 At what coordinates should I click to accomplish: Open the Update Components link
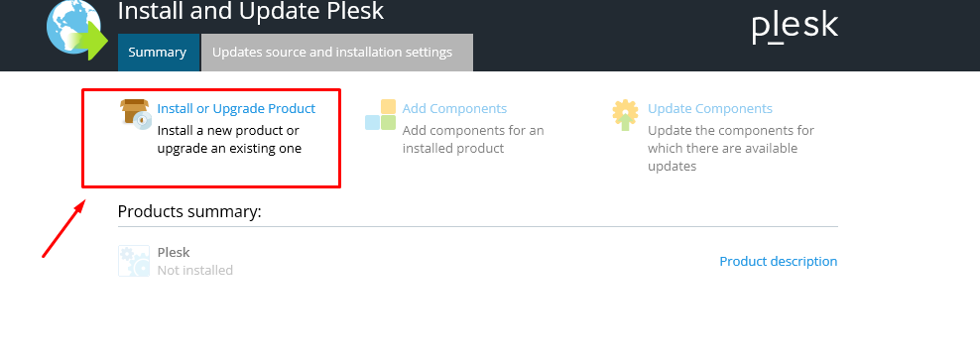click(710, 109)
